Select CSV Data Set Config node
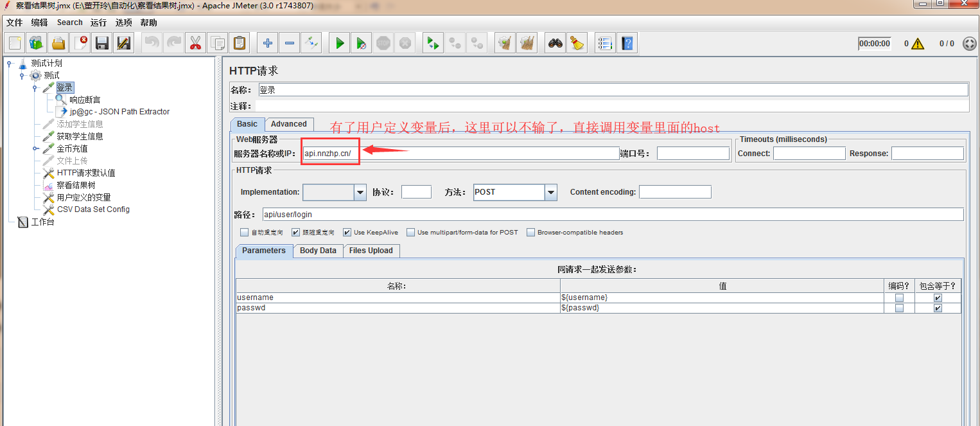This screenshot has height=426, width=980. (93, 209)
